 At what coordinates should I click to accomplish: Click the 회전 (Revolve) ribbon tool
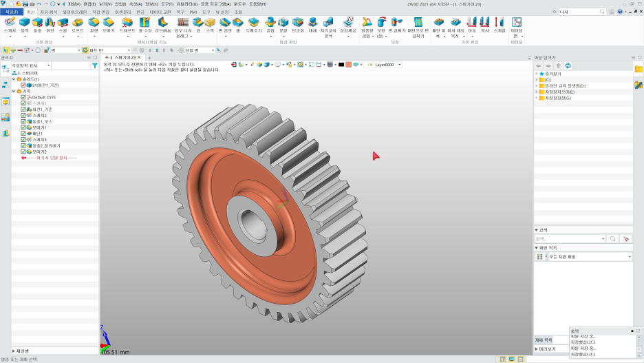50,25
